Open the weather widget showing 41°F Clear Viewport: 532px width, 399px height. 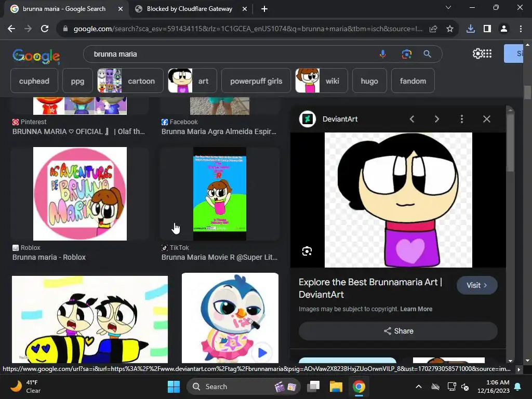pos(25,387)
